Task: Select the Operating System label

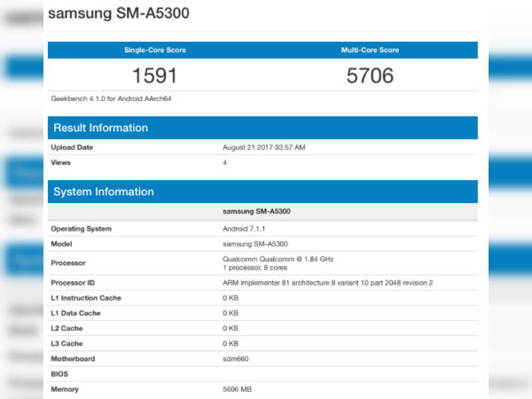Action: (x=81, y=229)
